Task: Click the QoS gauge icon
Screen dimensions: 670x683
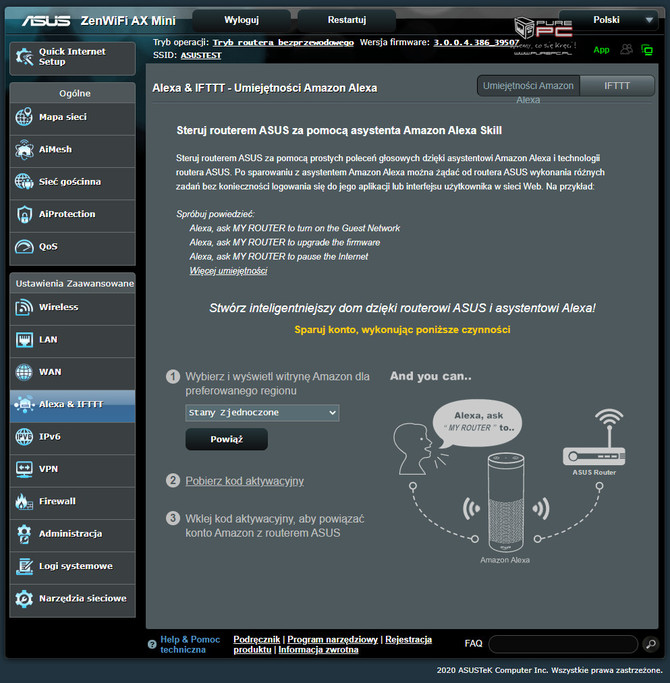Action: click(24, 247)
